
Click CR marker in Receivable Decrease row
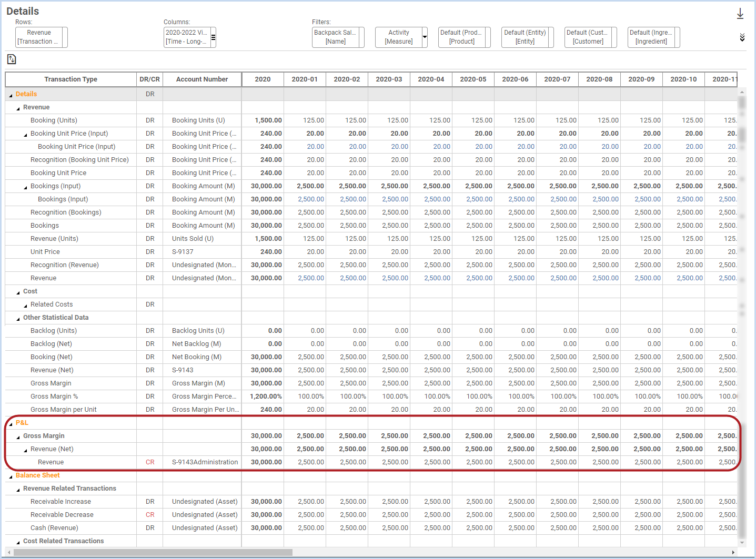point(150,515)
